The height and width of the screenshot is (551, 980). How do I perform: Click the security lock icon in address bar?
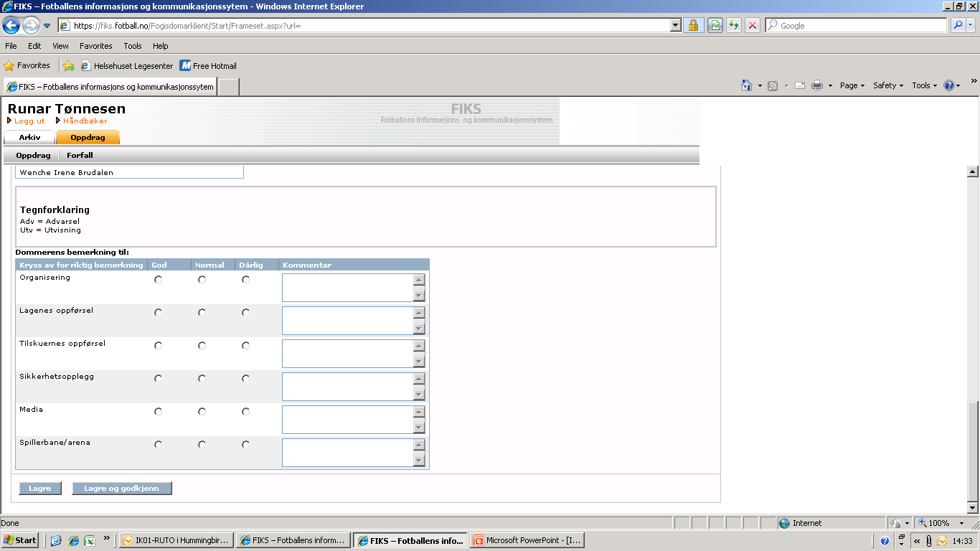point(693,25)
